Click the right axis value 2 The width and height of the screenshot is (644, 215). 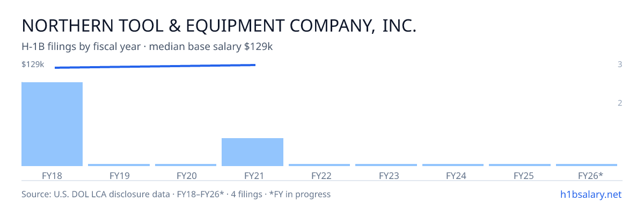[x=620, y=103]
